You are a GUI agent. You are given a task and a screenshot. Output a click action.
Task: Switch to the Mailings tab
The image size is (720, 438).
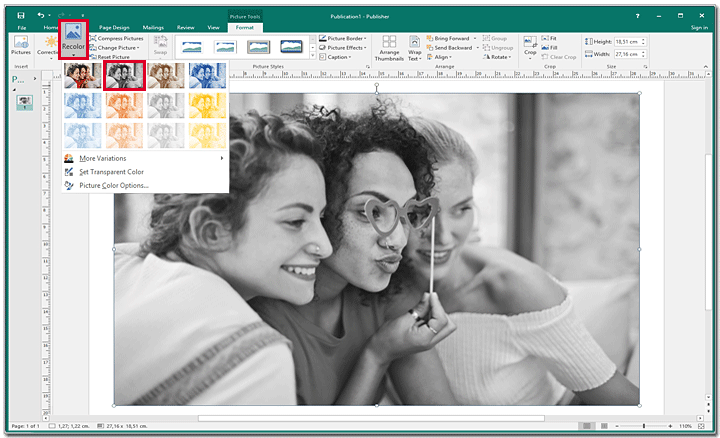153,28
